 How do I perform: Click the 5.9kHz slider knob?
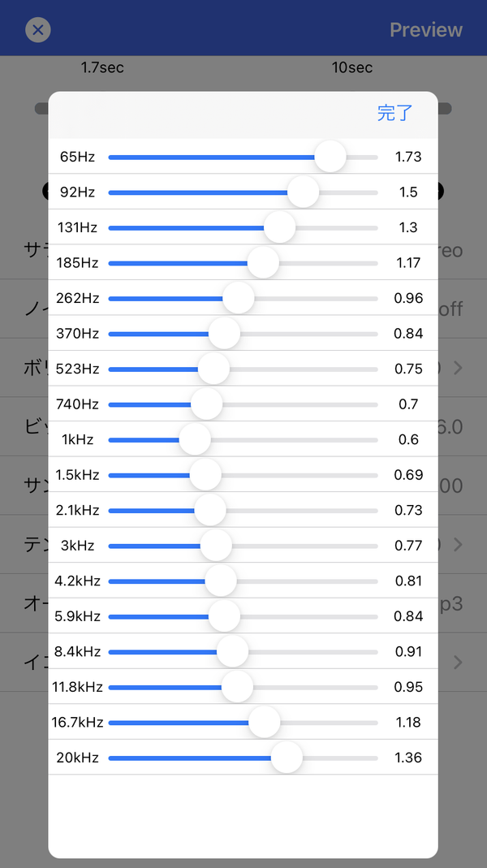click(225, 616)
